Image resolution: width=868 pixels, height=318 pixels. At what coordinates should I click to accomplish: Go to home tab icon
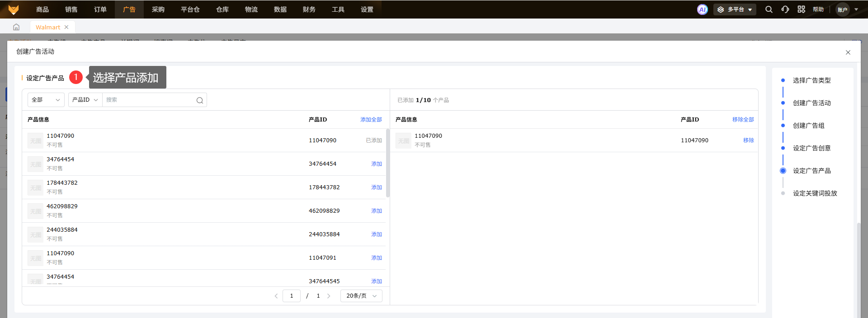click(x=16, y=27)
